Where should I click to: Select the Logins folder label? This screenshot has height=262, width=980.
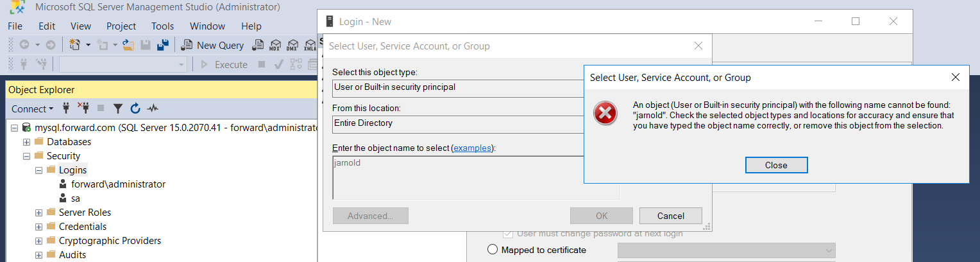pyautogui.click(x=73, y=170)
